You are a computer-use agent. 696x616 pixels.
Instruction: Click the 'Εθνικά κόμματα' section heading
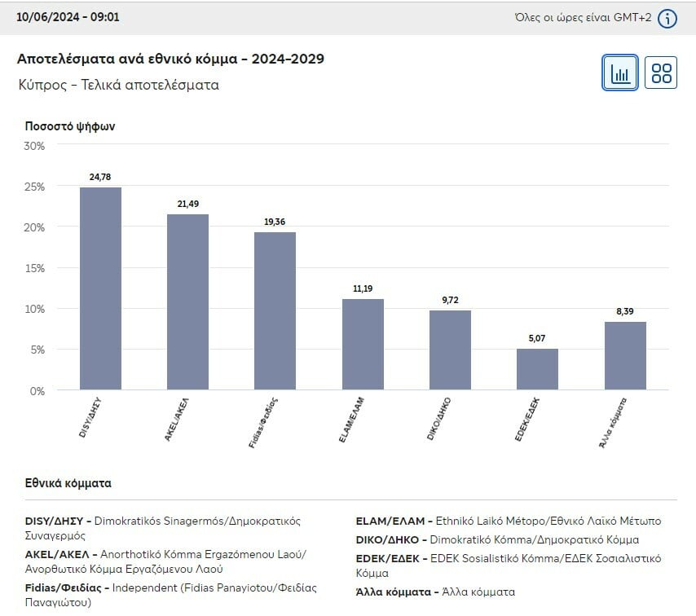pyautogui.click(x=68, y=483)
